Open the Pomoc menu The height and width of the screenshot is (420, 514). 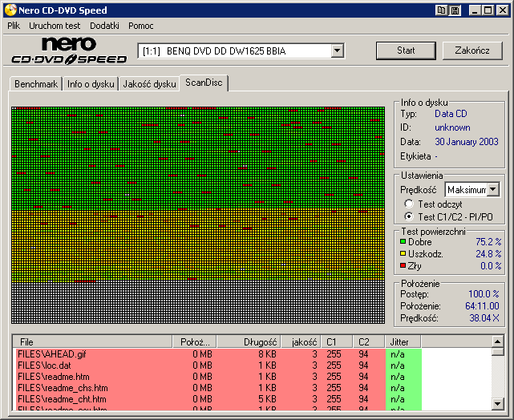pos(140,26)
